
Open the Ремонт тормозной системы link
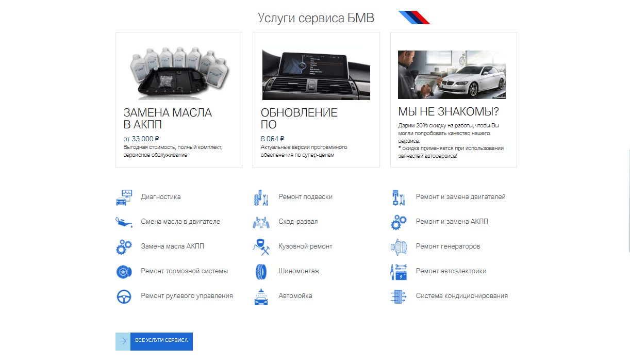(x=185, y=271)
